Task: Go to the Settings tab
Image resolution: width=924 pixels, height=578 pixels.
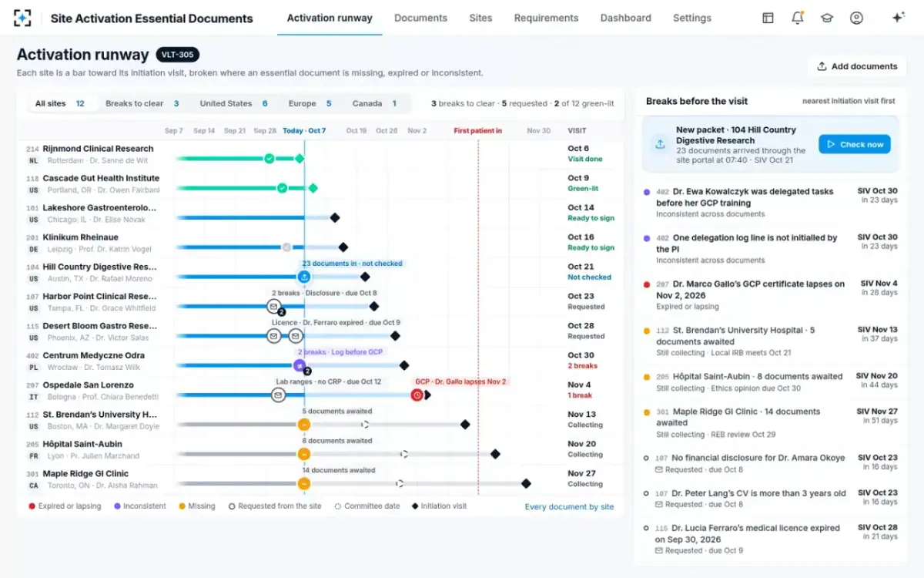Action: coord(692,18)
